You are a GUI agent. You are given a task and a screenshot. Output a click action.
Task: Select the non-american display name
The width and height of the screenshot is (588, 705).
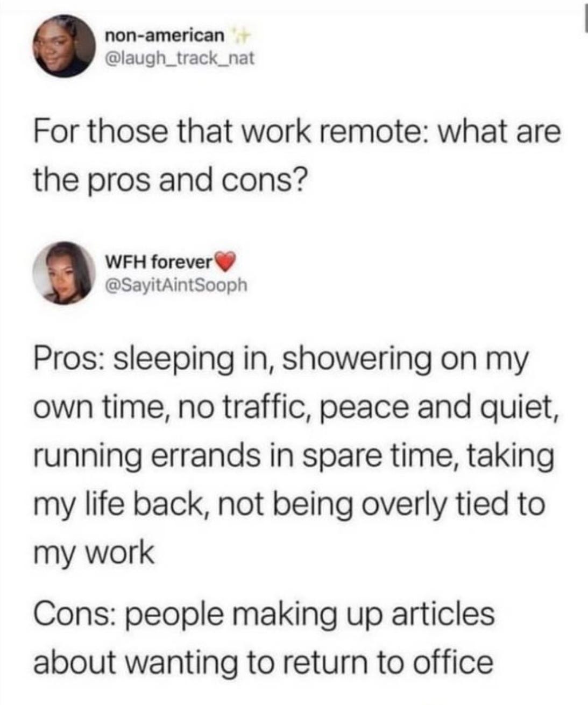tap(164, 36)
